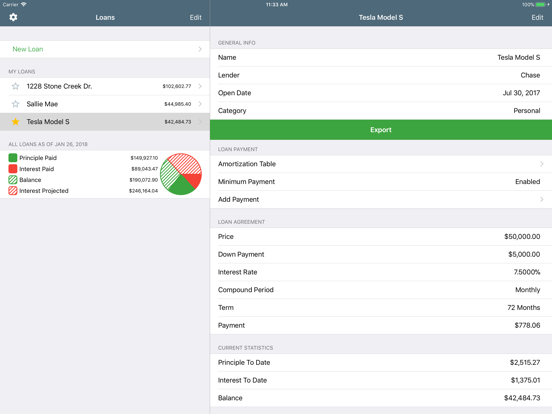Select the Tesla Model S loan
Image resolution: width=552 pixels, height=414 pixels.
click(105, 122)
